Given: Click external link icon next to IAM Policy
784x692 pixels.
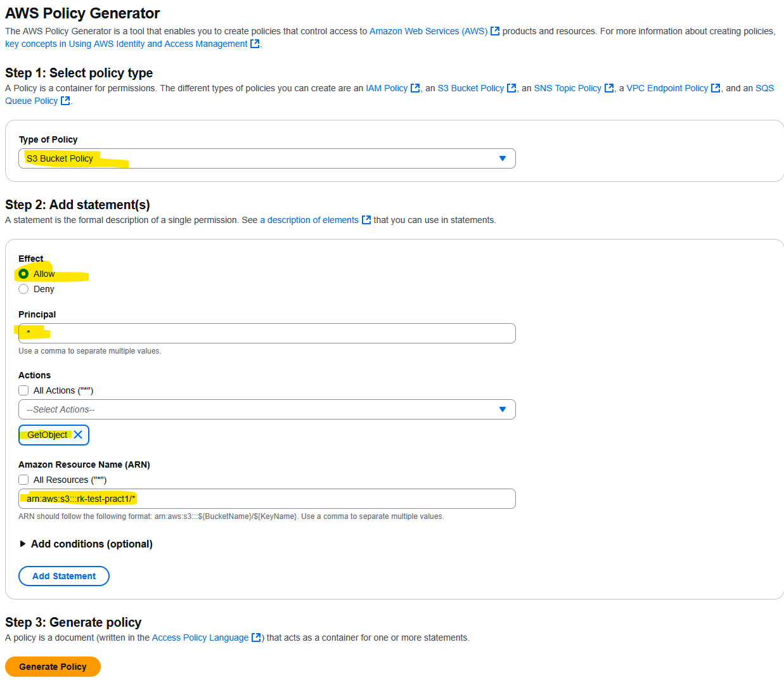Looking at the screenshot, I should (415, 88).
